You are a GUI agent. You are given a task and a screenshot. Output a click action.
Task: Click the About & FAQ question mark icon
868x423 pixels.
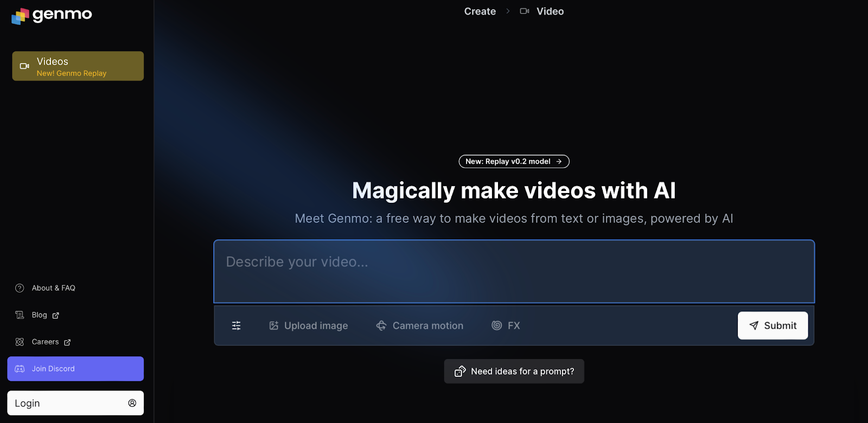pyautogui.click(x=20, y=288)
